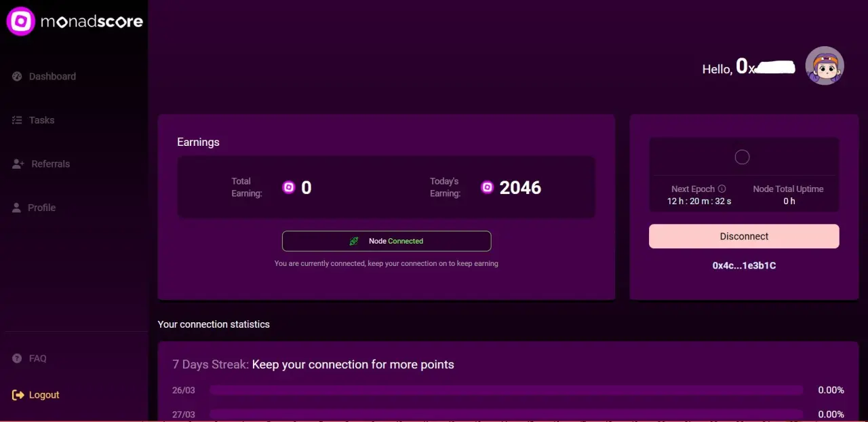Click the green node link icon
The width and height of the screenshot is (868, 422).
[x=354, y=241]
